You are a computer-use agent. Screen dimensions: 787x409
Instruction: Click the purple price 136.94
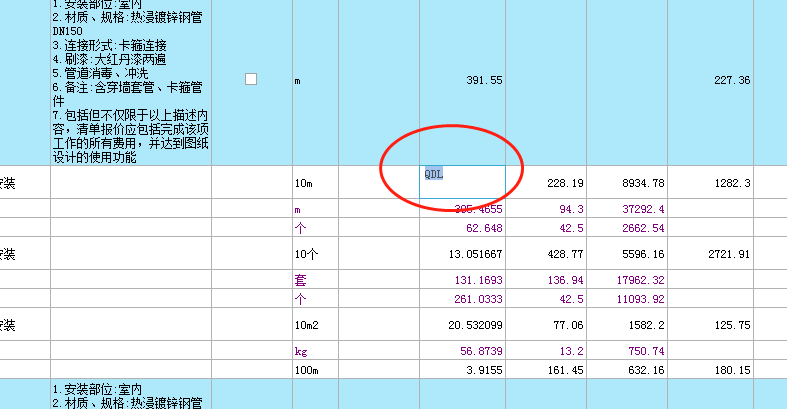pyautogui.click(x=565, y=280)
